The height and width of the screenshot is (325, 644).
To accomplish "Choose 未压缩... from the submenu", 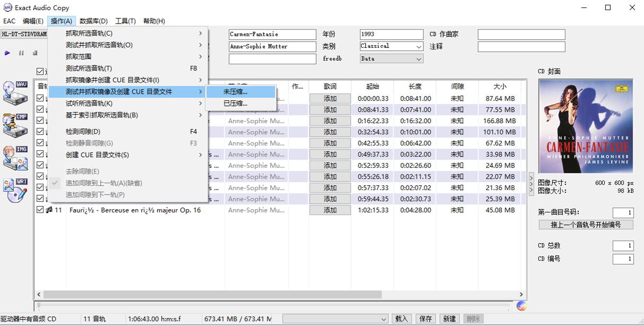I will (242, 92).
